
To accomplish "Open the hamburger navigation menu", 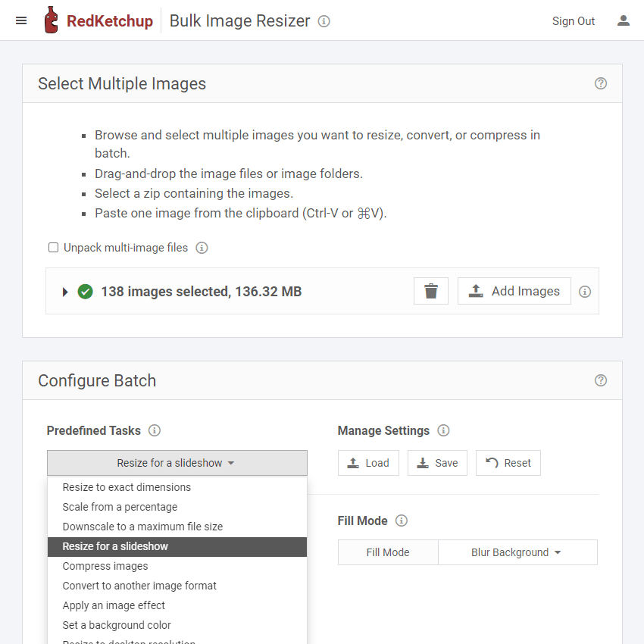I will point(21,20).
